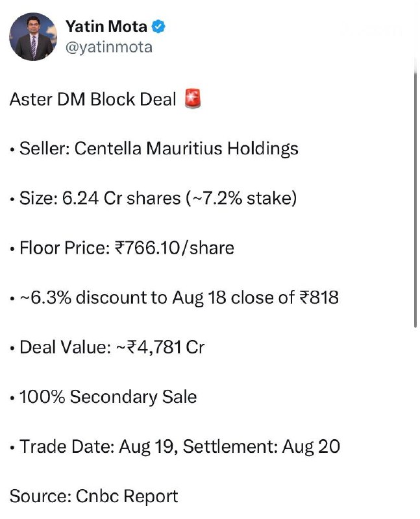Image resolution: width=420 pixels, height=519 pixels.
Task: Click the blue verified badge
Action: click(x=158, y=27)
